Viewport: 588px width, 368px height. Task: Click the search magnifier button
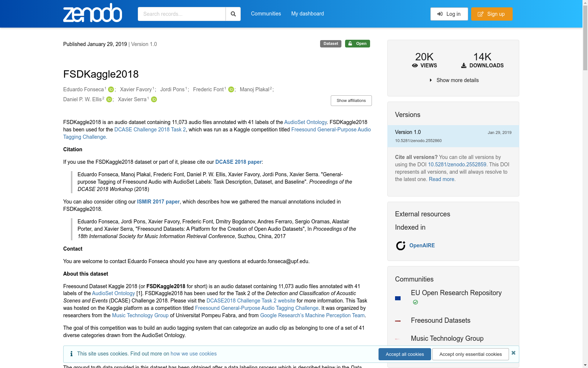[x=233, y=14]
